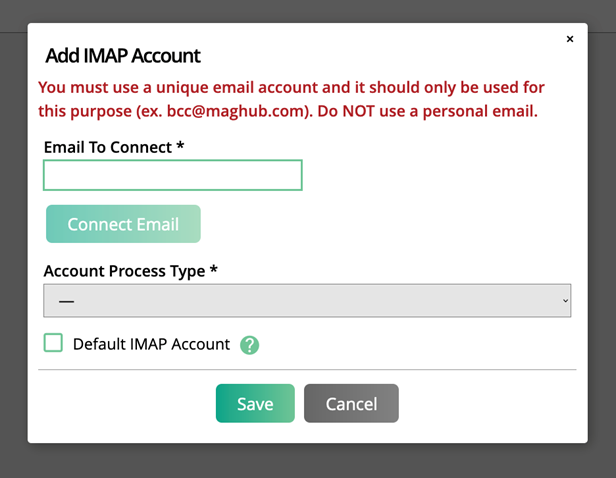Click the Account Process Type dropdown arrow
616x478 pixels.
[x=565, y=300]
